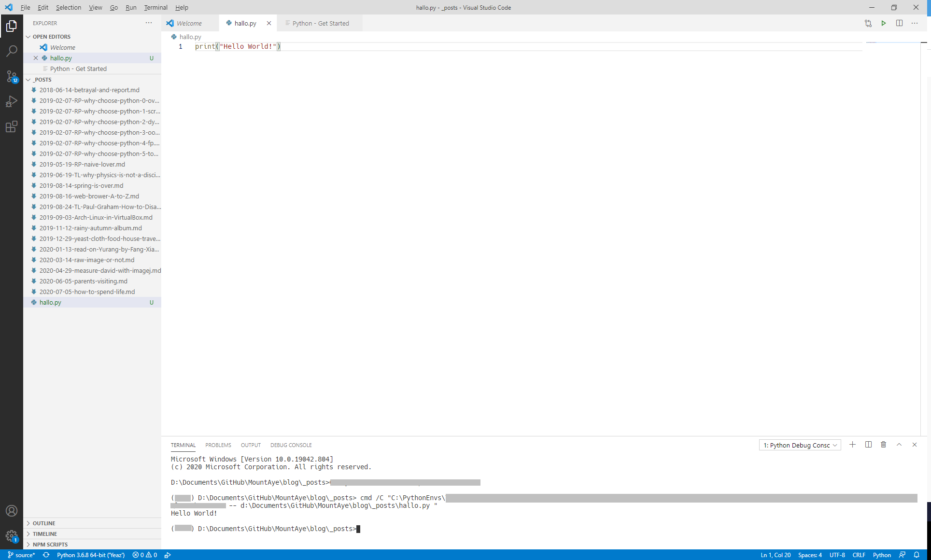
Task: Open the Terminal menu
Action: (x=155, y=7)
